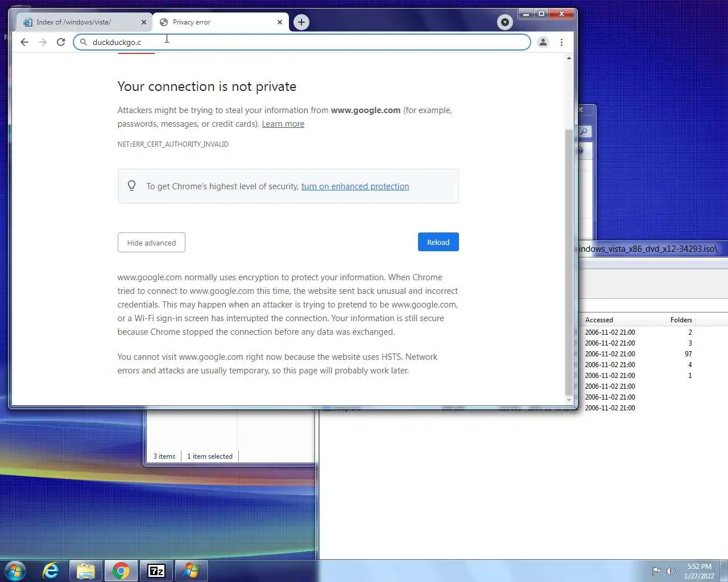The width and height of the screenshot is (728, 582).
Task: Click the Chrome page vertical scrollbar thumb
Action: click(569, 261)
